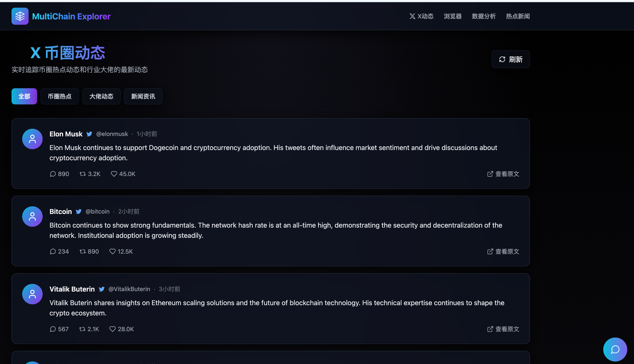
Task: Open 查看原文 link on Elon Musk's post
Action: point(503,174)
